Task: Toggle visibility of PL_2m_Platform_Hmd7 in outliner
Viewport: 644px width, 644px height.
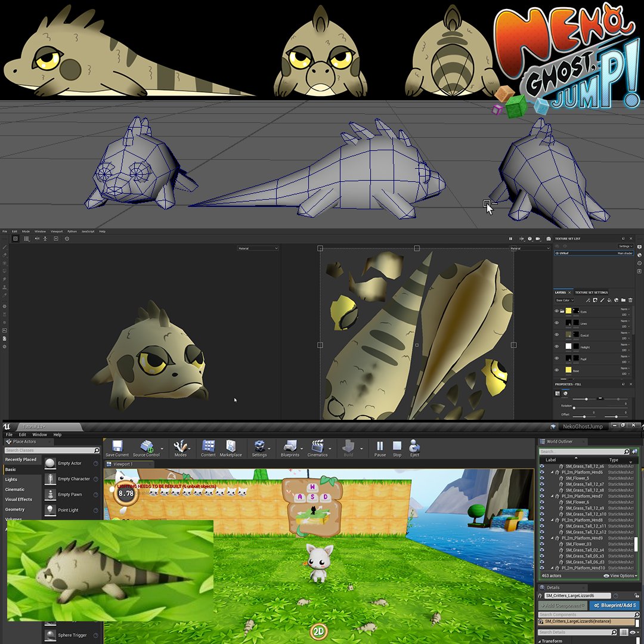Action: pyautogui.click(x=541, y=496)
